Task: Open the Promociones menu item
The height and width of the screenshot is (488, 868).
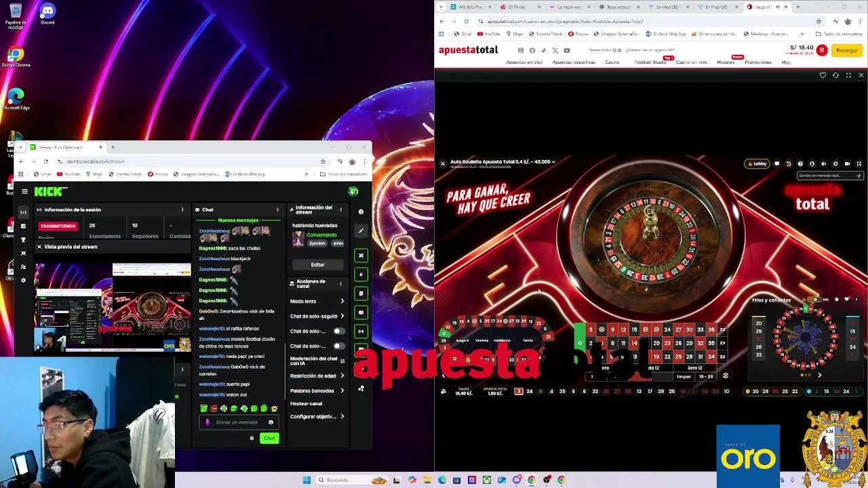Action: pos(758,62)
